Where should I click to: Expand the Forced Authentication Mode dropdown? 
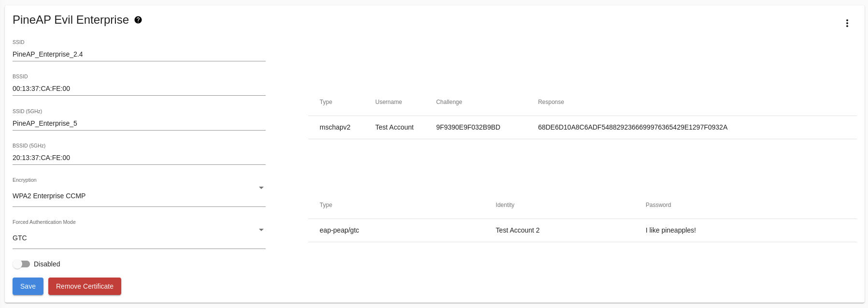click(139, 238)
